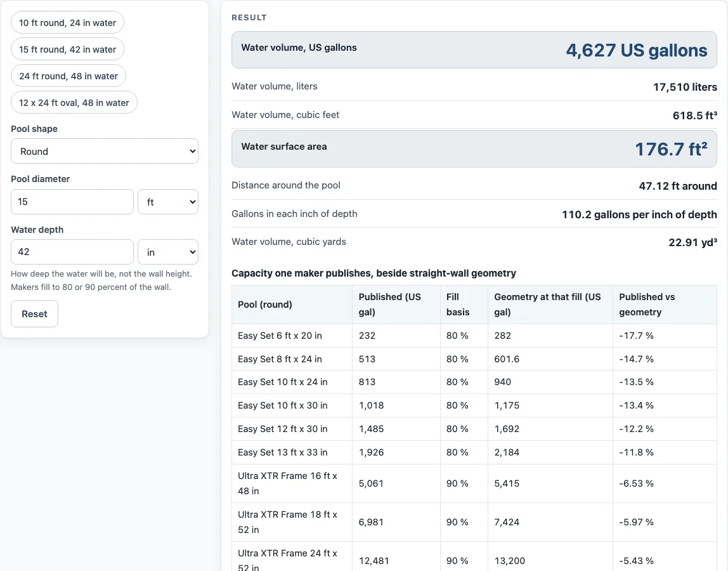Click the Pool diameter input field

pos(72,202)
